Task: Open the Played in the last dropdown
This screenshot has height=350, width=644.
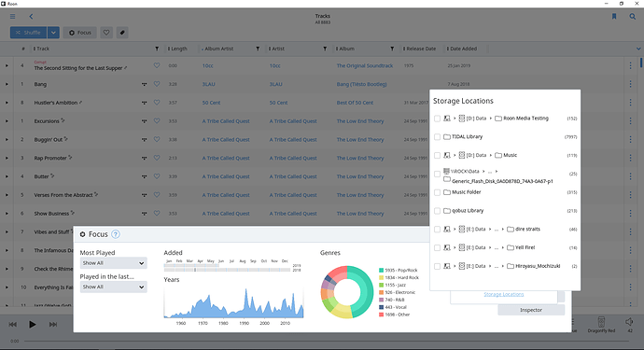Action: tap(113, 287)
